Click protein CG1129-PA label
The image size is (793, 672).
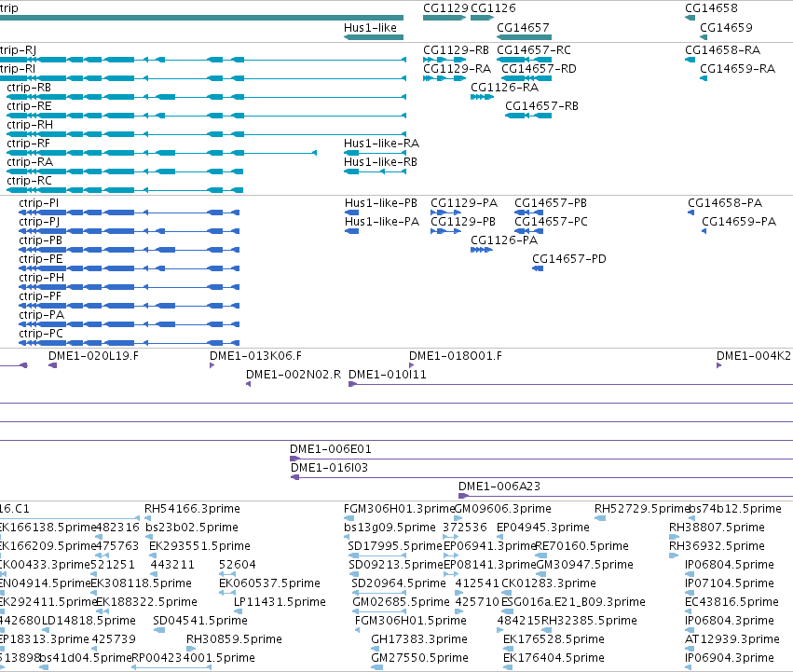click(x=464, y=203)
